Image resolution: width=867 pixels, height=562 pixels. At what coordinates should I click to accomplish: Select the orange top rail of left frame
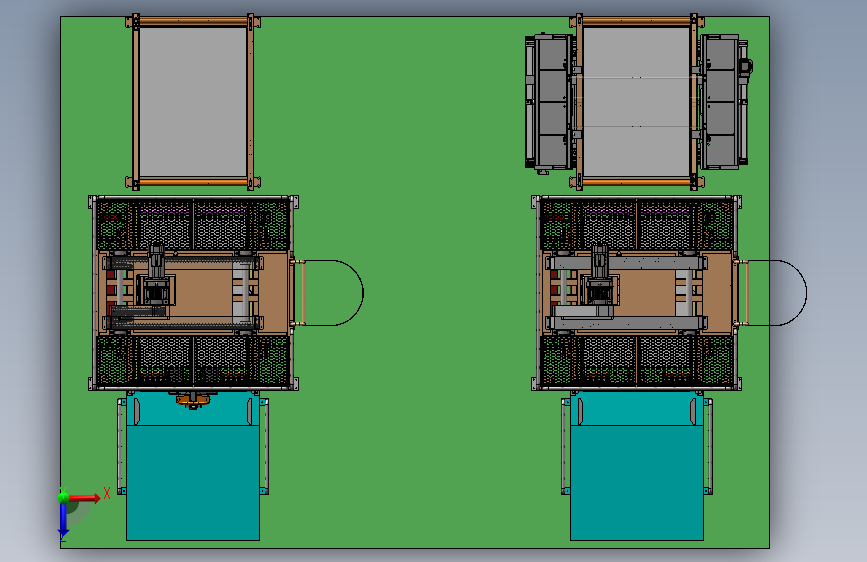pos(193,22)
